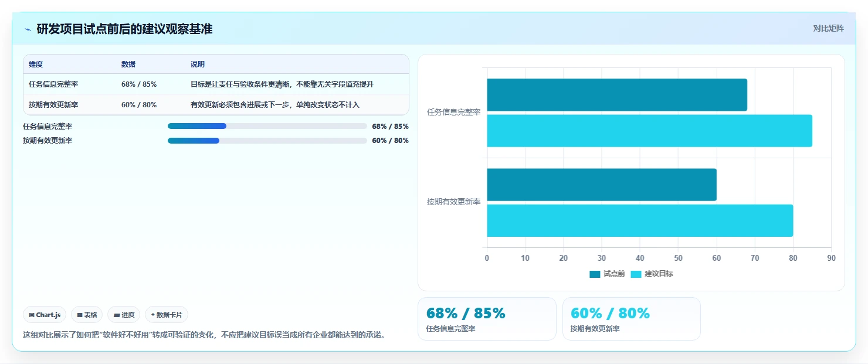Click the x-axis tick label 50

point(678,258)
